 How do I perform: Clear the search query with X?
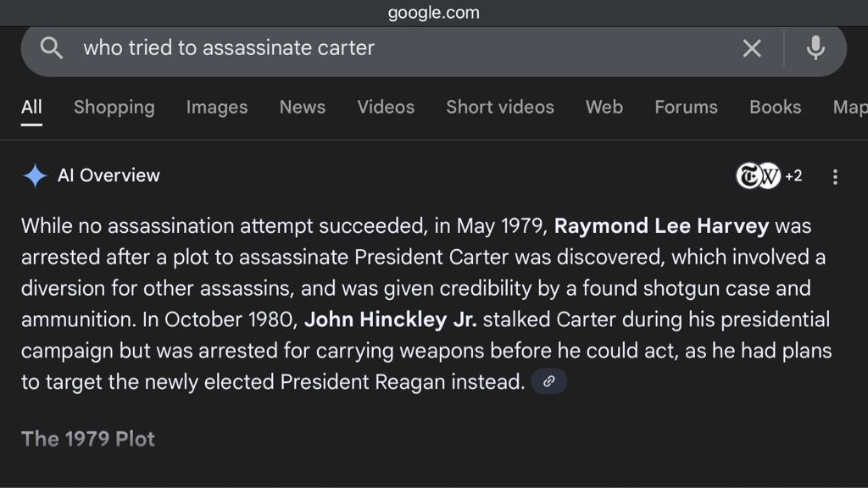[x=751, y=48]
